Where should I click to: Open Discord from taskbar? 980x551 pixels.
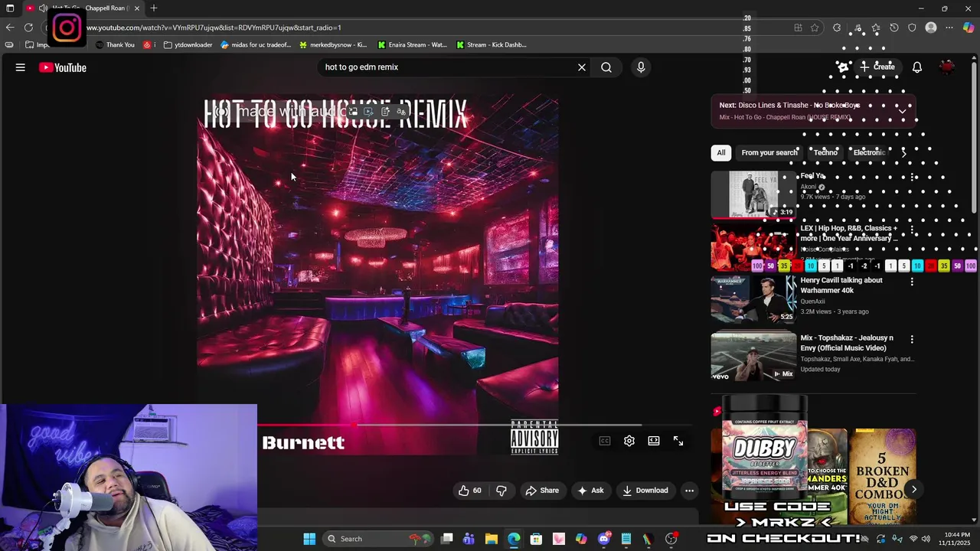(x=604, y=539)
